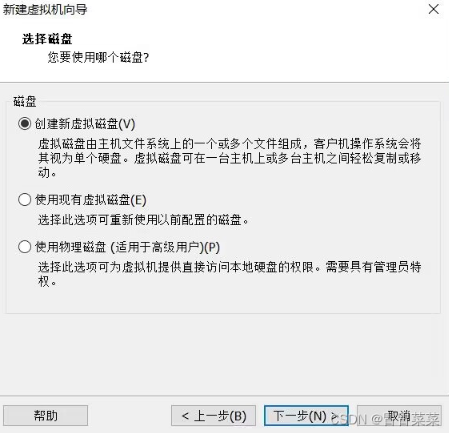Click the 创建新虚拟磁盘(V) label text
The width and height of the screenshot is (449, 433).
(x=85, y=124)
